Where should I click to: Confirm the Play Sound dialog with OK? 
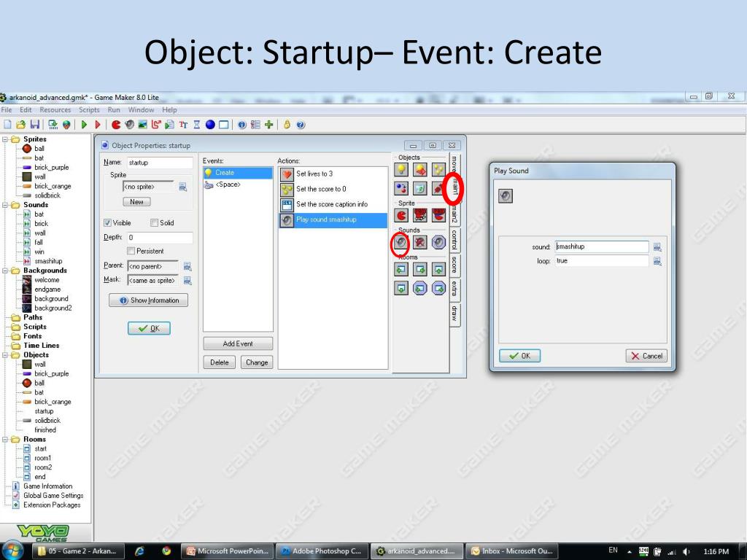pos(519,356)
